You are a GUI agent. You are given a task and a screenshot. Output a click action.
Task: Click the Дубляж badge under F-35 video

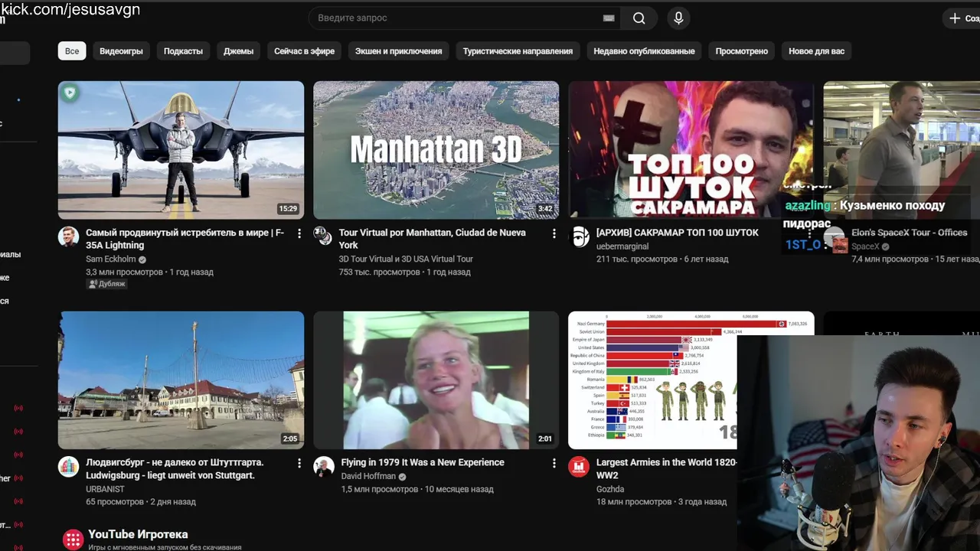(x=107, y=284)
